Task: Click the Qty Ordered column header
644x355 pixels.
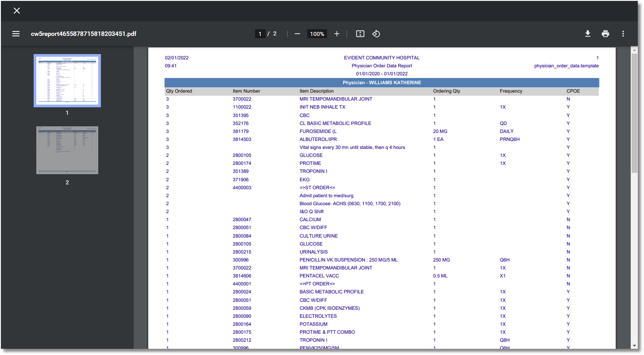Action: click(179, 91)
